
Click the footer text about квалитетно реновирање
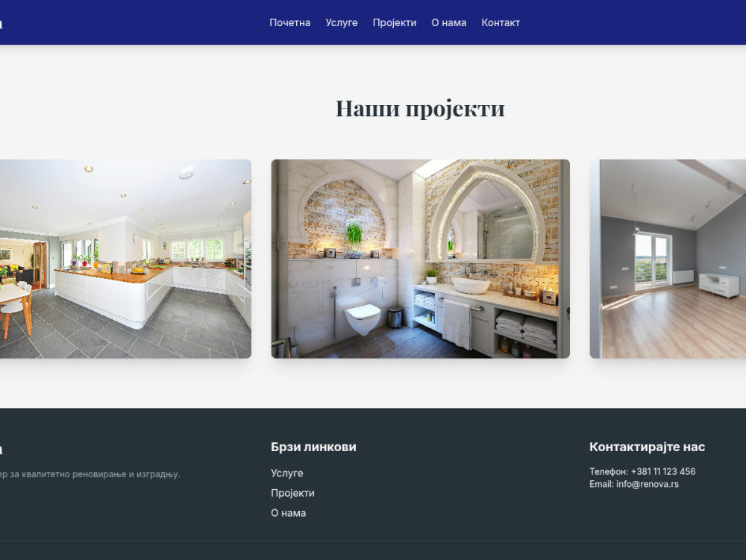point(90,474)
